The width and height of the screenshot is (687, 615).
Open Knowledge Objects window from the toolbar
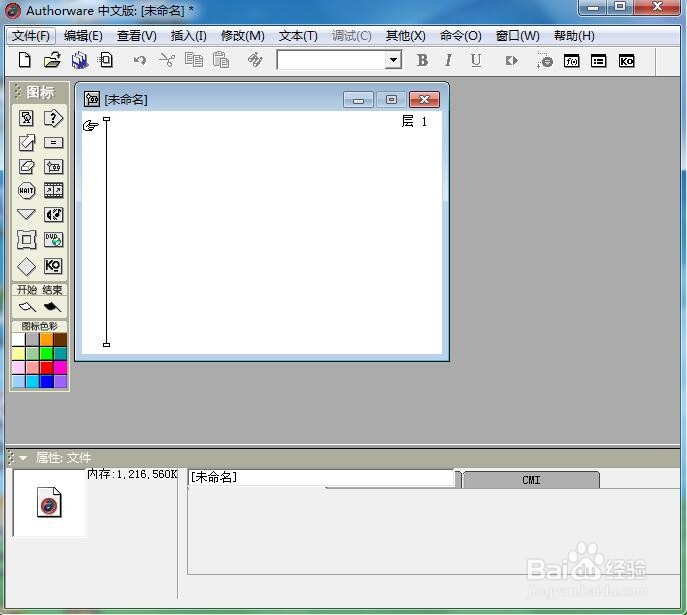[627, 61]
